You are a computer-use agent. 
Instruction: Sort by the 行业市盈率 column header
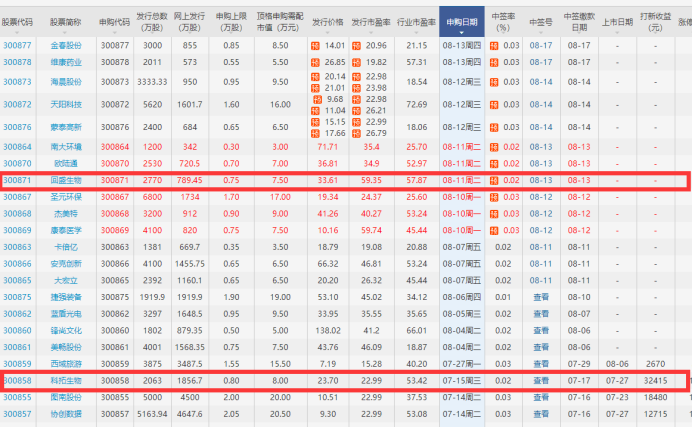(416, 22)
